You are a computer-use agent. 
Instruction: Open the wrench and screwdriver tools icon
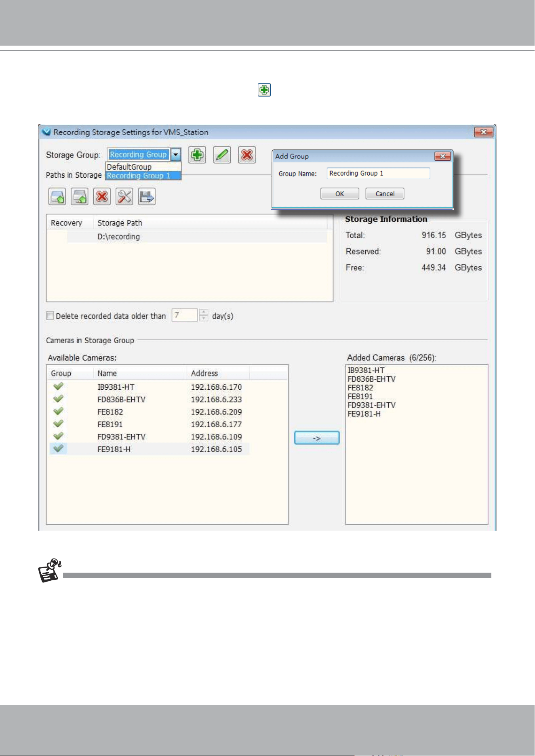coord(124,197)
